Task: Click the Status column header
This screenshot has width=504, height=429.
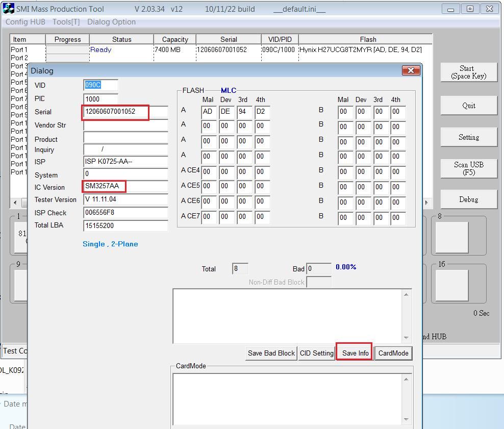Action: pos(121,39)
